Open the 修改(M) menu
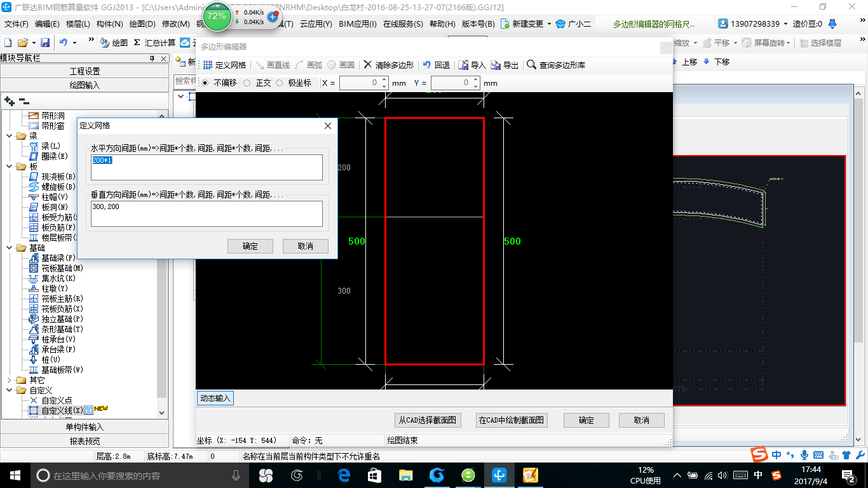This screenshot has height=488, width=868. 176,24
